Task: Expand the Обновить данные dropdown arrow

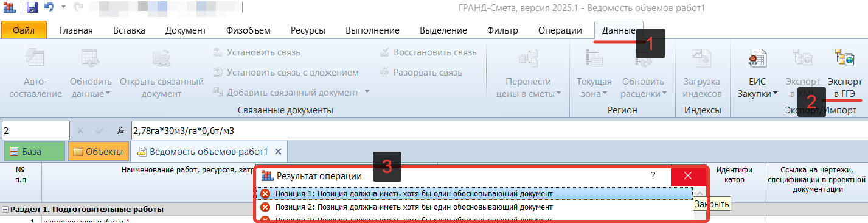Action: 108,94
